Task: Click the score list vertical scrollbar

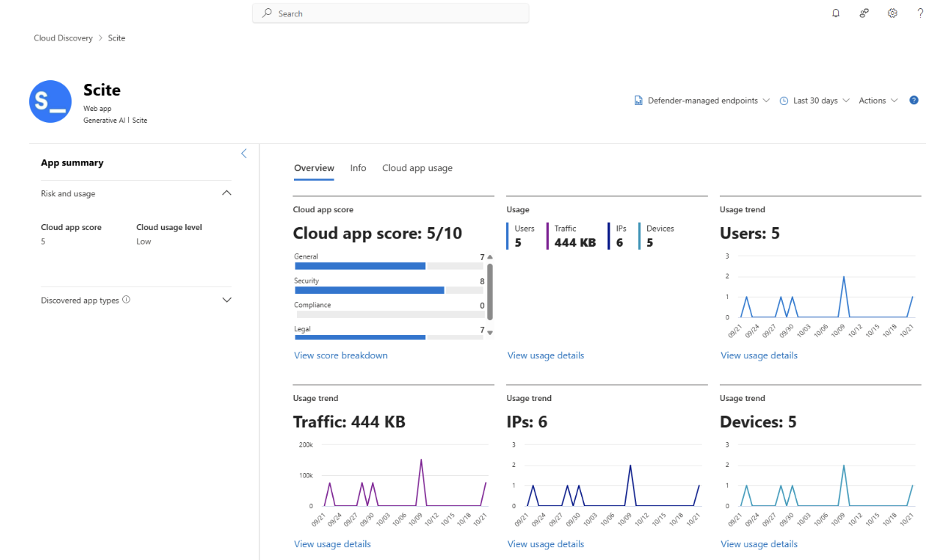Action: (490, 291)
